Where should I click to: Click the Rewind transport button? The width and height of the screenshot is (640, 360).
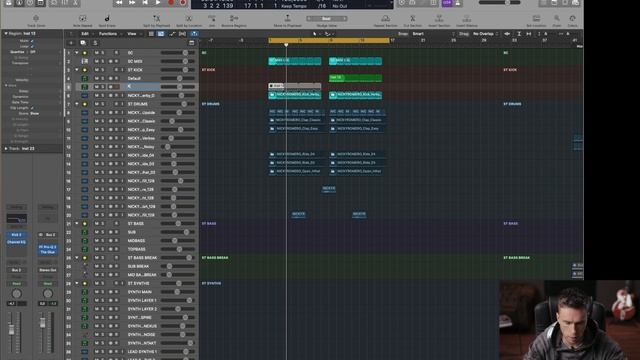(x=119, y=2)
